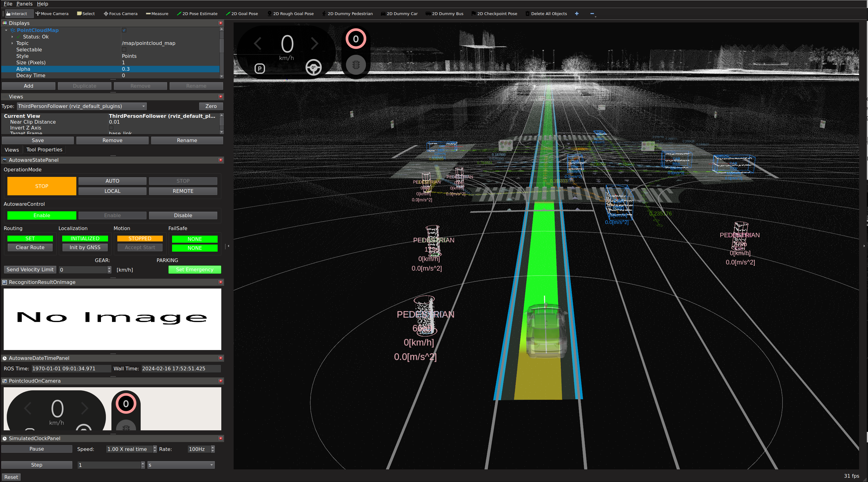Activate the Move Camera tool
Viewport: 868px width, 482px height.
(52, 14)
